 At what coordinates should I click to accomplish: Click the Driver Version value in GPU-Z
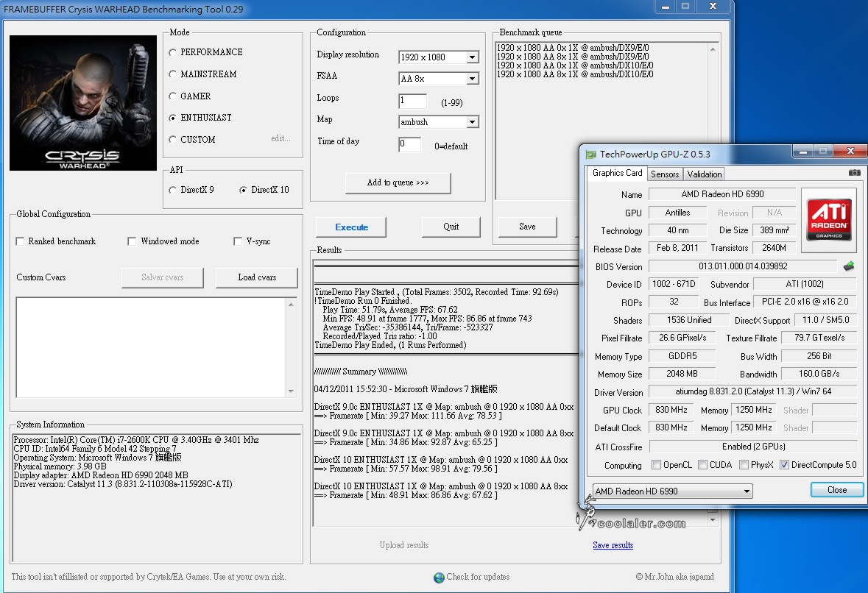[x=753, y=391]
